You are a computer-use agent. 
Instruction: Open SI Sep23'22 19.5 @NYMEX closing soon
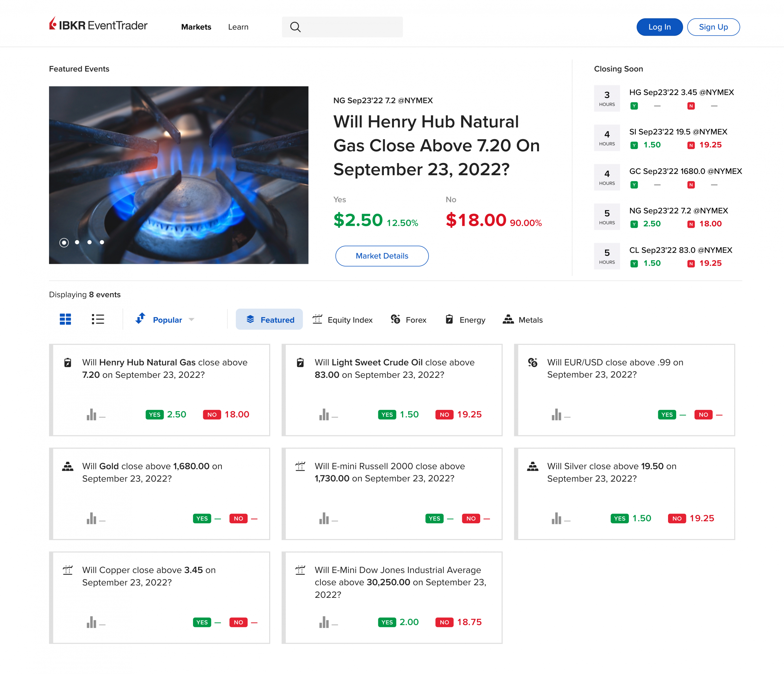[678, 132]
